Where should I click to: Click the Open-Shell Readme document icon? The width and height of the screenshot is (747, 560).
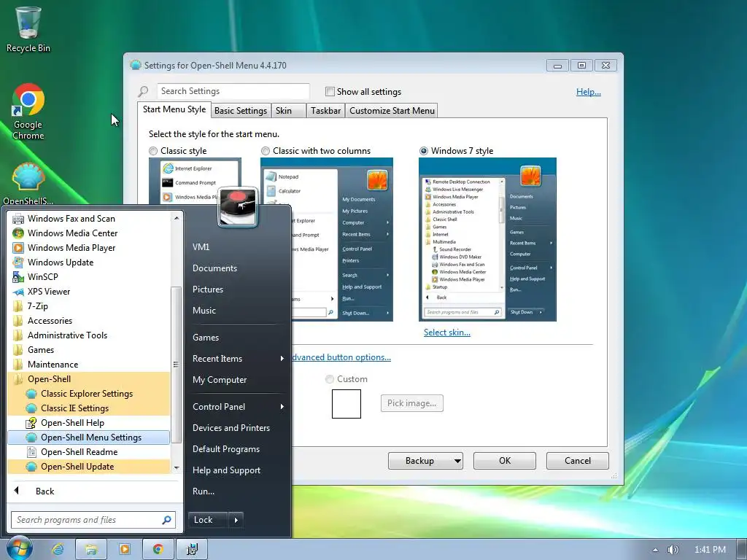point(31,452)
